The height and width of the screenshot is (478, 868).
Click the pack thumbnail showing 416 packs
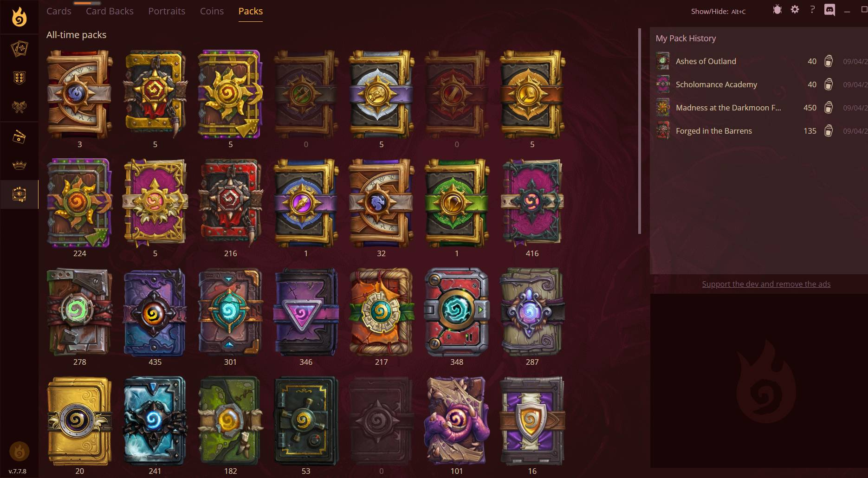(x=532, y=202)
